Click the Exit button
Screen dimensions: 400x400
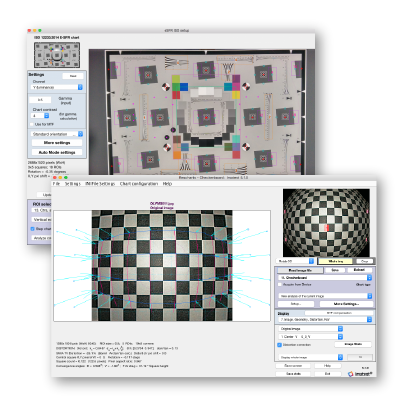327,374
